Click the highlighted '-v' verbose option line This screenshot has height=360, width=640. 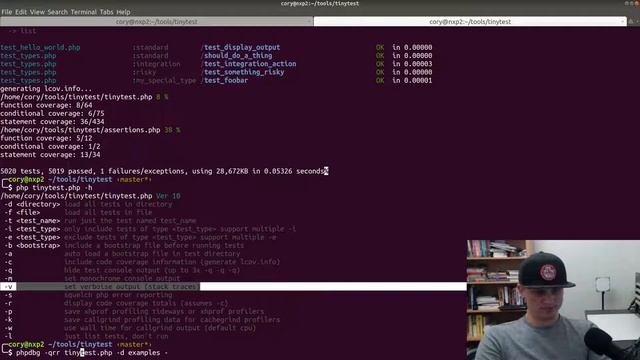[x=233, y=287]
